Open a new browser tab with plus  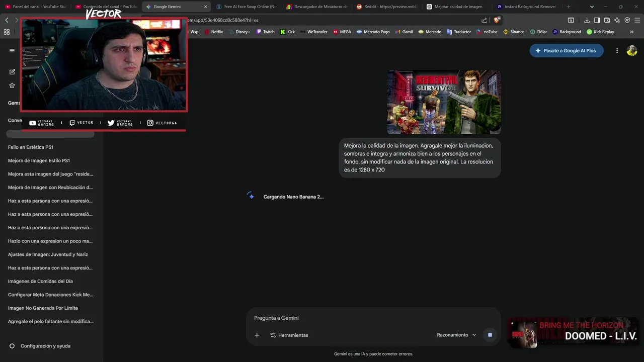(569, 7)
